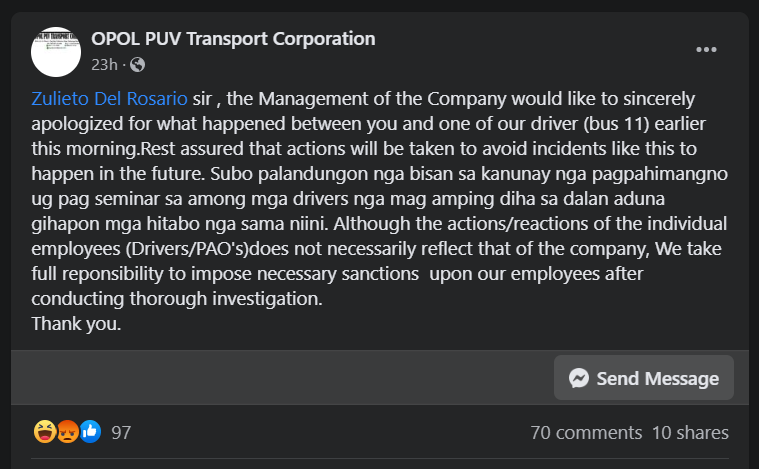
Task: Click the blue thumbs-up Like reaction icon
Action: click(x=90, y=431)
